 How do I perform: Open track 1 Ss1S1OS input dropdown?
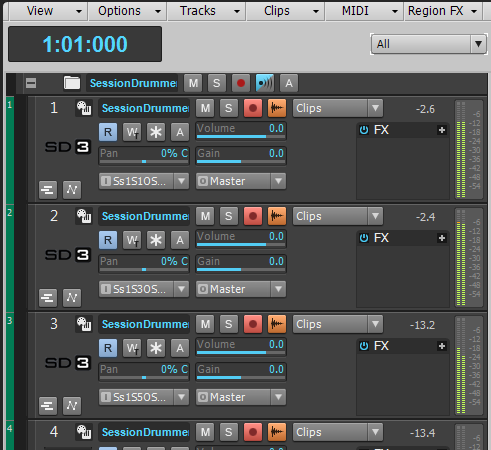pos(144,181)
